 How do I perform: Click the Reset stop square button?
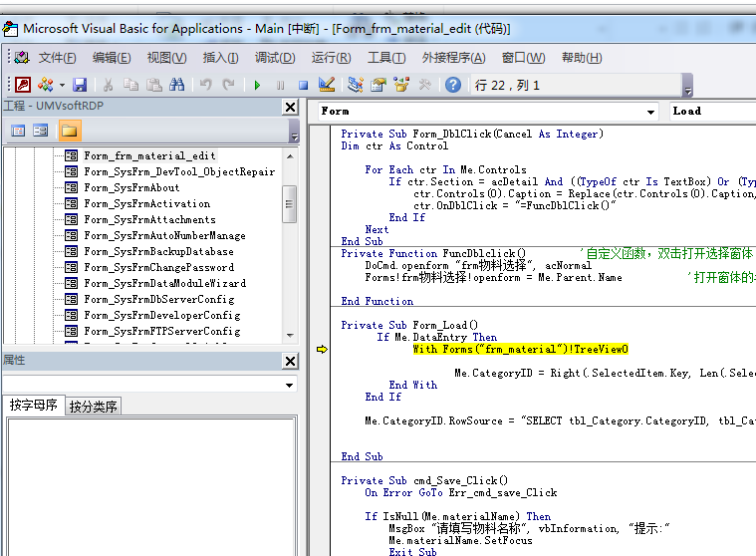pos(303,86)
